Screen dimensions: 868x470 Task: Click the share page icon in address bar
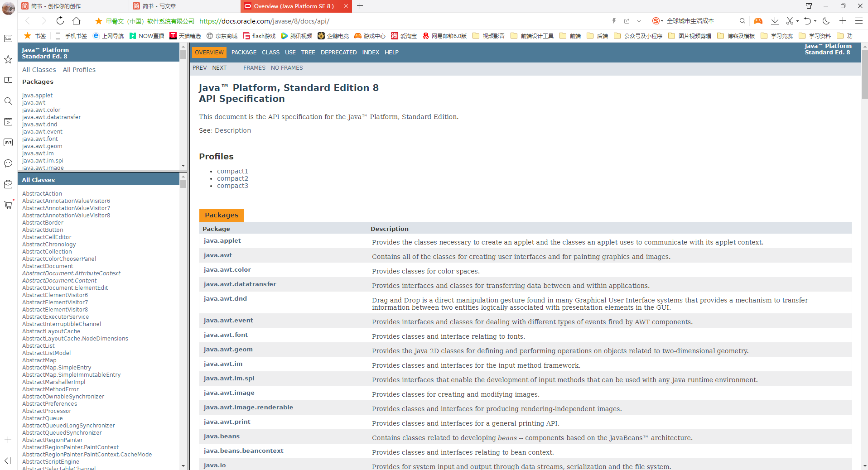[x=627, y=21]
